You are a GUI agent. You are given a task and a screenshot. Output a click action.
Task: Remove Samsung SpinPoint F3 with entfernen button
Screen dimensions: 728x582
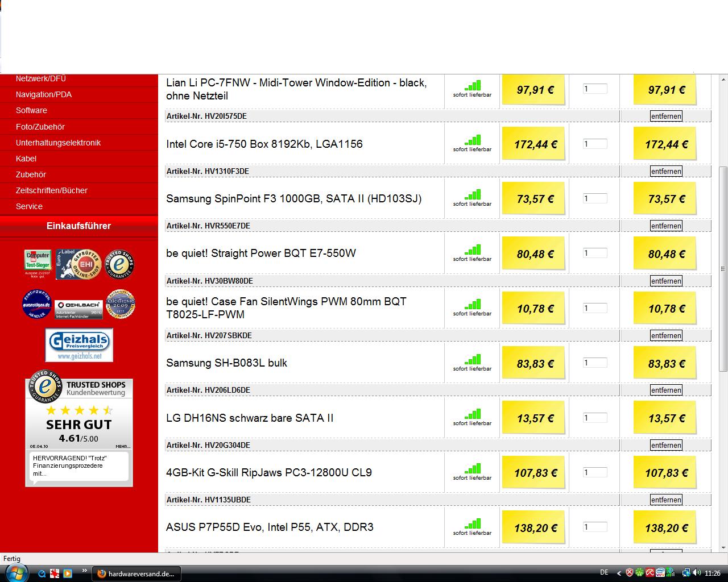(666, 226)
